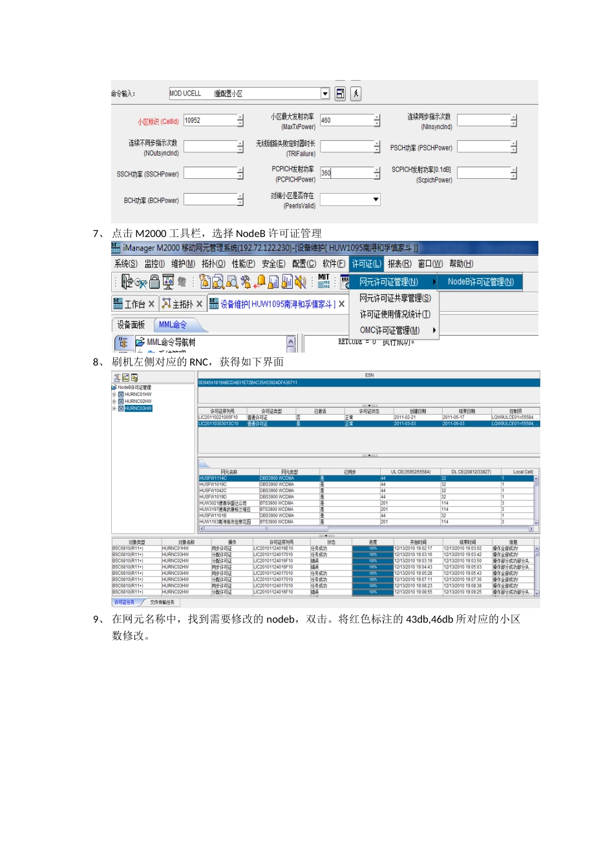
Task: Click the tree view icon beside MML命令导航树
Action: tap(123, 342)
